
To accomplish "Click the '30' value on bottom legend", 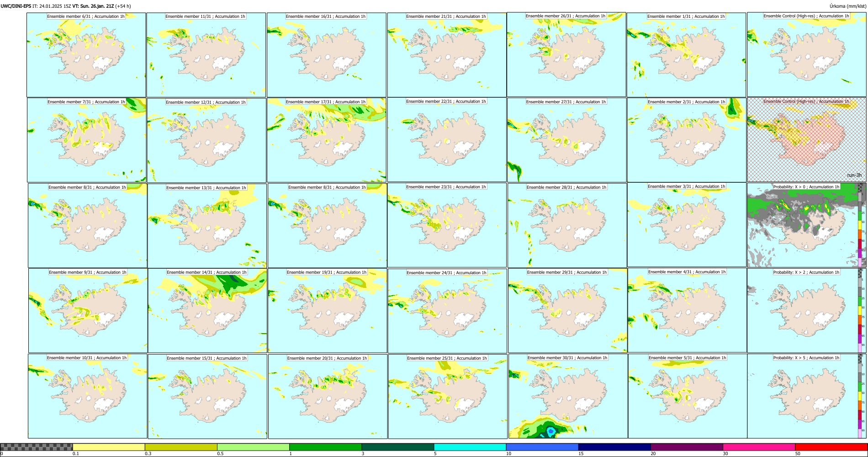I will (x=725, y=454).
